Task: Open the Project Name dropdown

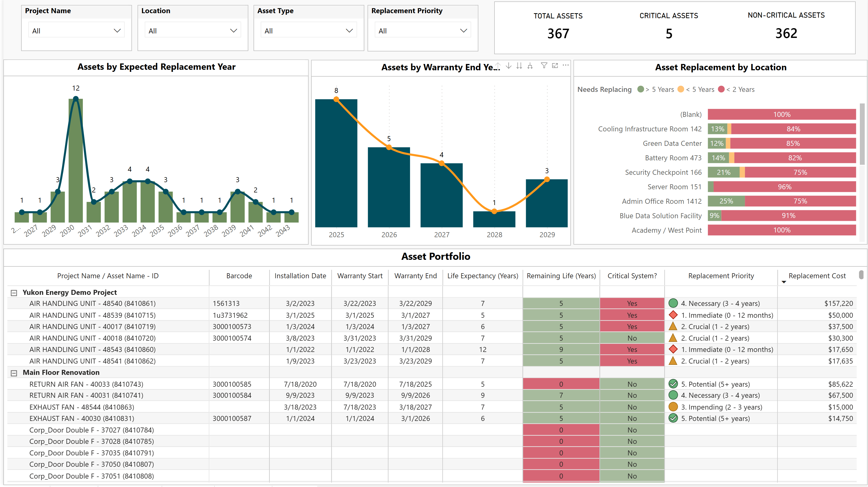Action: 77,31
